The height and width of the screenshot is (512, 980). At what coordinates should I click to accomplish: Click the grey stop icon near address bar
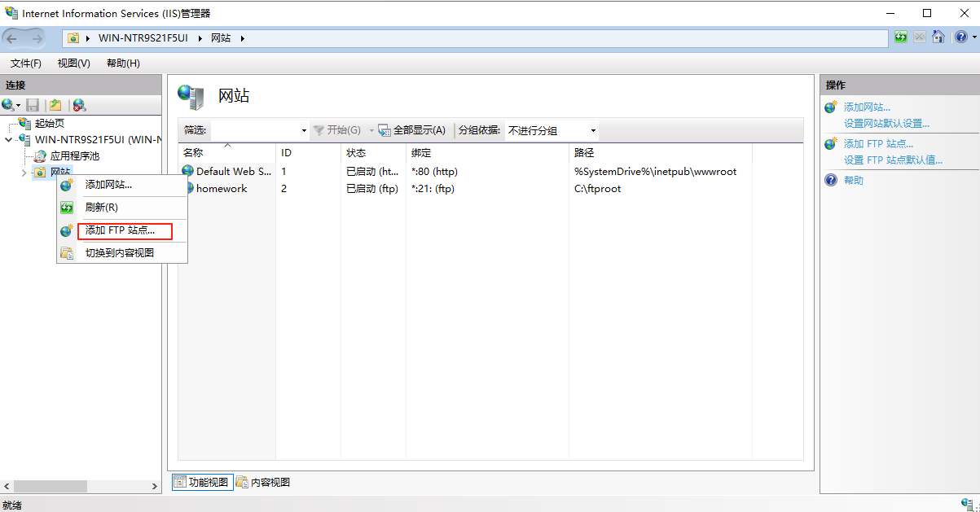point(920,37)
